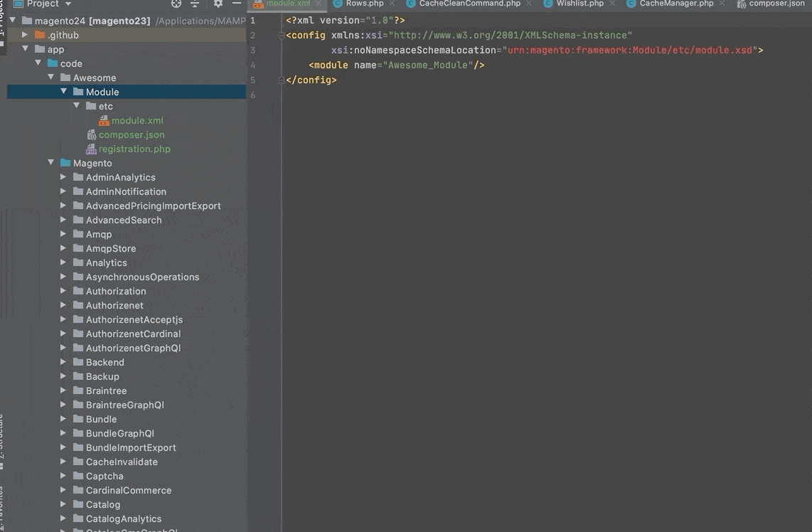The image size is (812, 532).
Task: Select the Backend folder in tree
Action: click(x=105, y=362)
